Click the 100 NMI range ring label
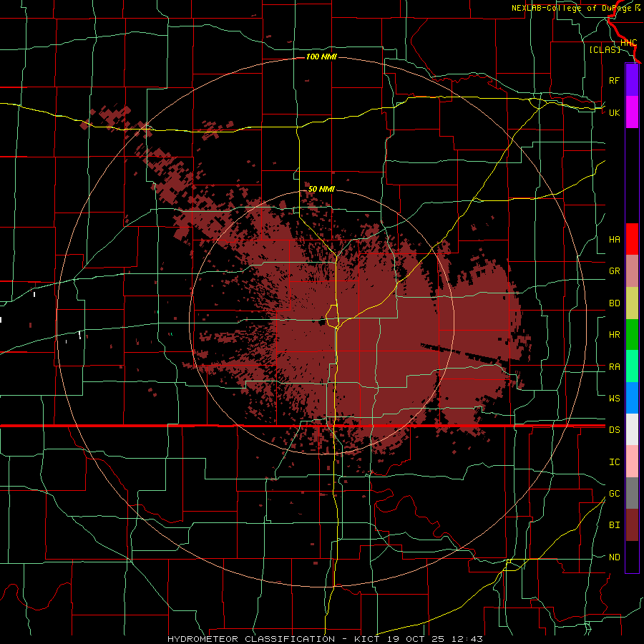The height and width of the screenshot is (644, 644). 321,57
